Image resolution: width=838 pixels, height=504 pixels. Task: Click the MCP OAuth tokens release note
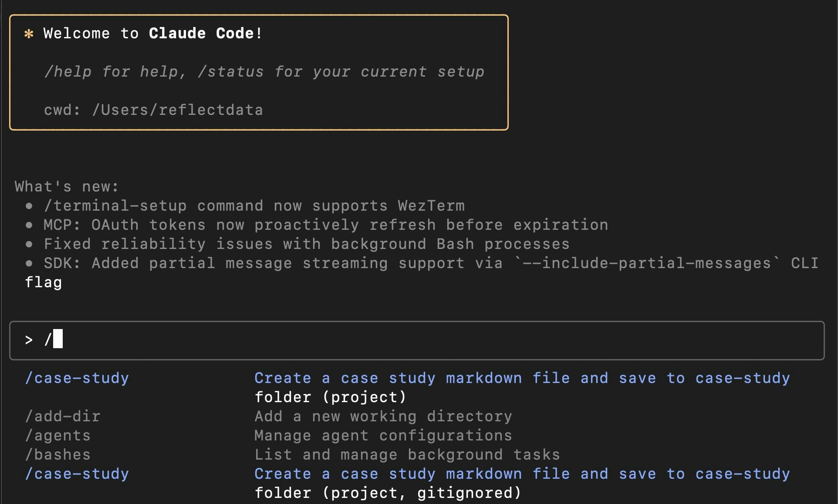pos(326,225)
